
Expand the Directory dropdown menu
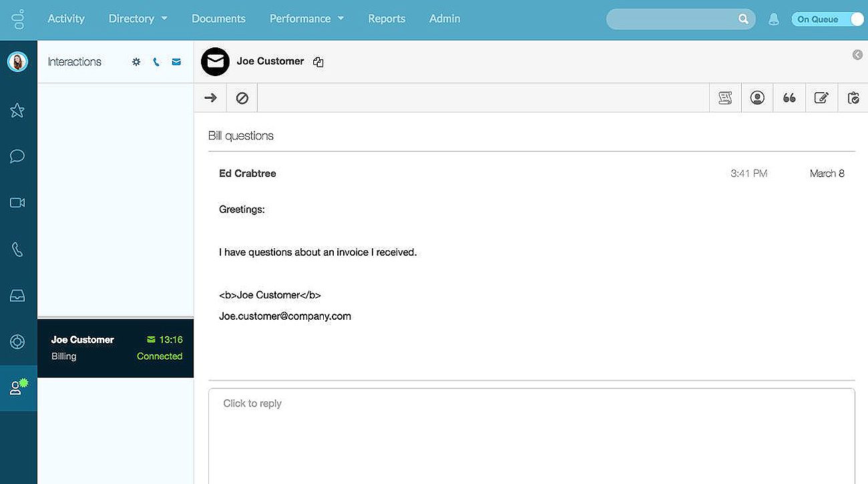[x=138, y=19]
